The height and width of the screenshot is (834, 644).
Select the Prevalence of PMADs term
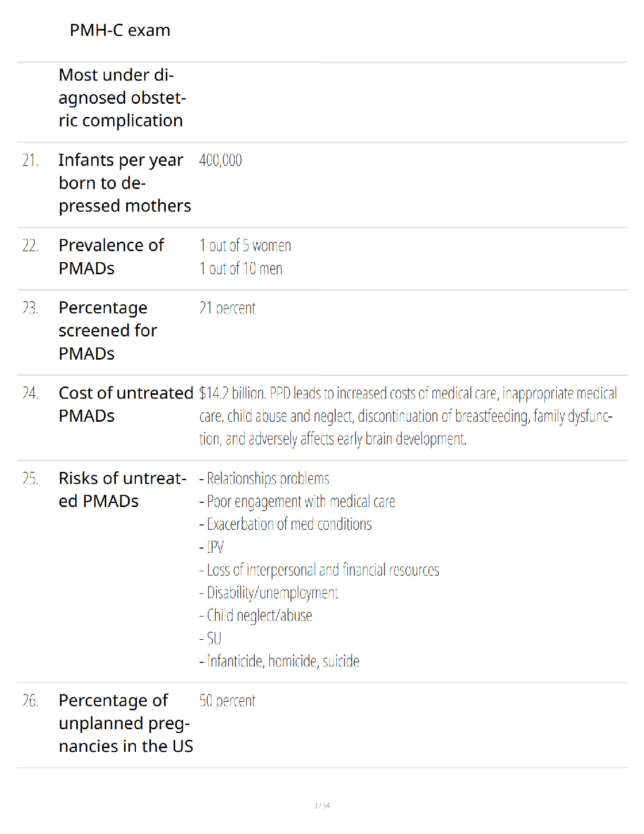(112, 257)
